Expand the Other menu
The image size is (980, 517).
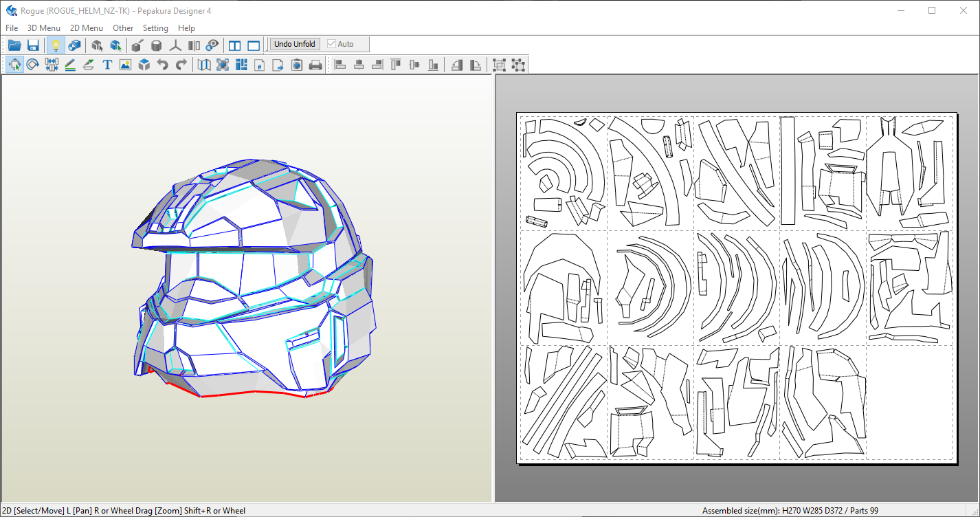123,28
